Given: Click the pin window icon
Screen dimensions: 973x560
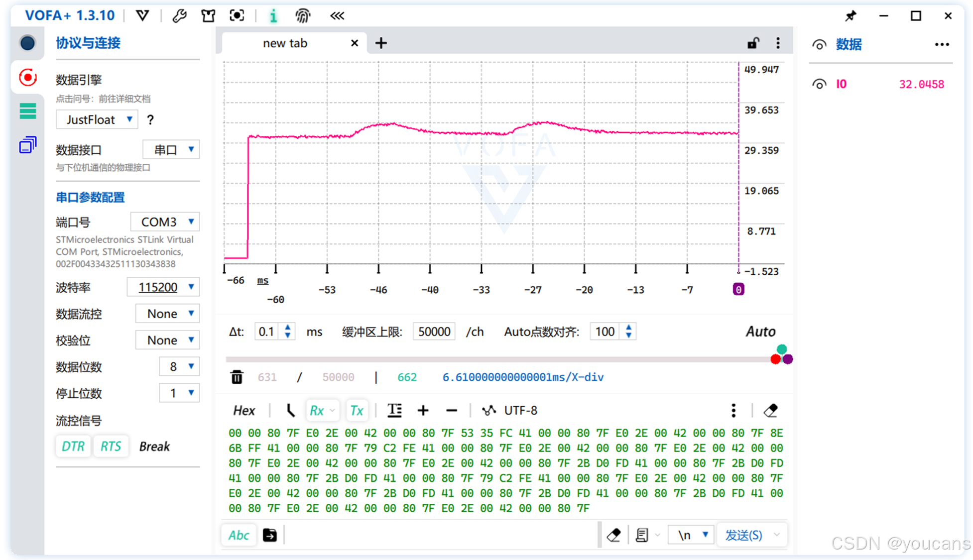Looking at the screenshot, I should click(x=851, y=16).
